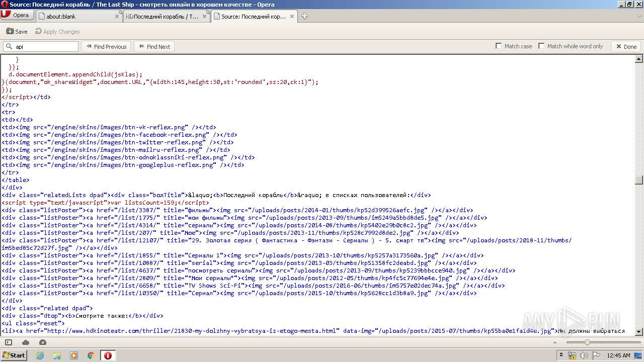Click the ul class="reset" line
Screen dimensions: 644x362
(33, 323)
